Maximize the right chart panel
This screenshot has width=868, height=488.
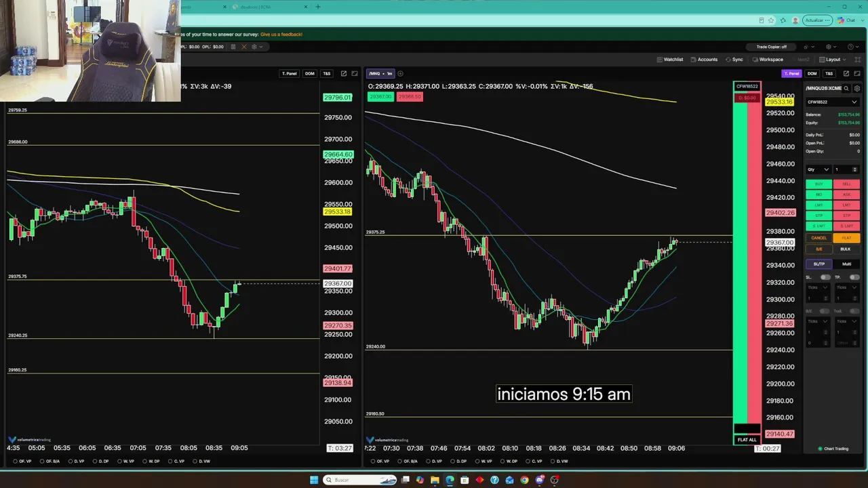pyautogui.click(x=857, y=73)
